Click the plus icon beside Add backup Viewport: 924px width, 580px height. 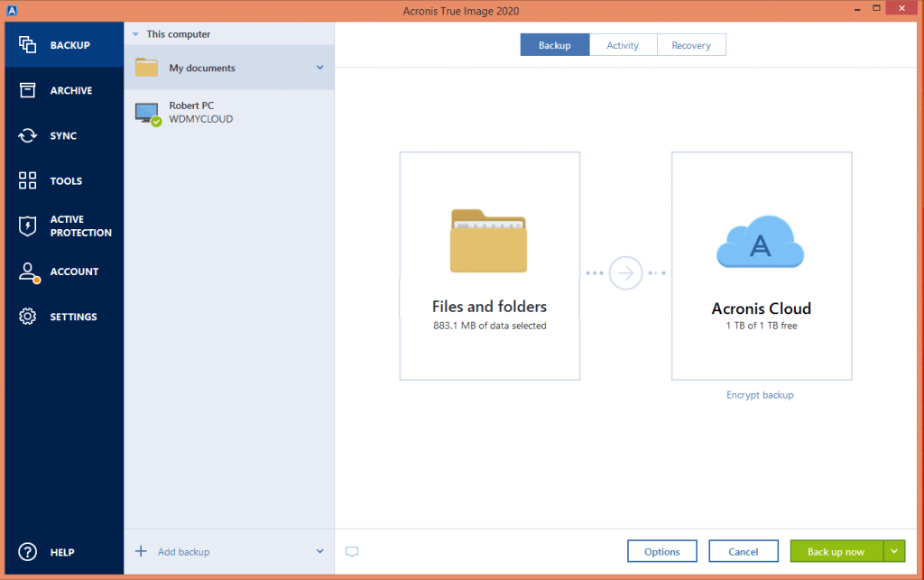tap(141, 551)
